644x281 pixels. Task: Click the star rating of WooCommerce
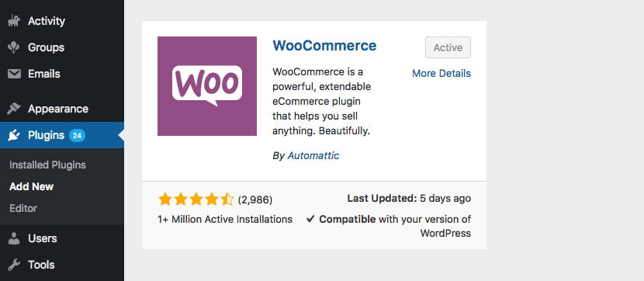pyautogui.click(x=196, y=199)
